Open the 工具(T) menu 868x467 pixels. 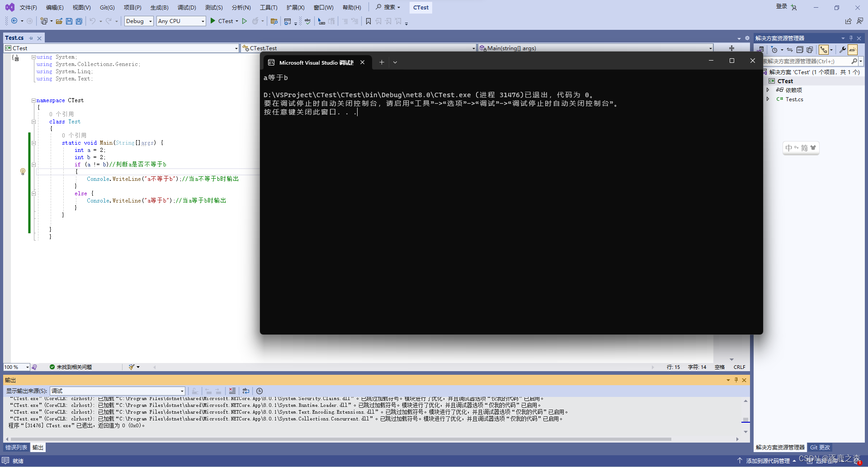(269, 7)
